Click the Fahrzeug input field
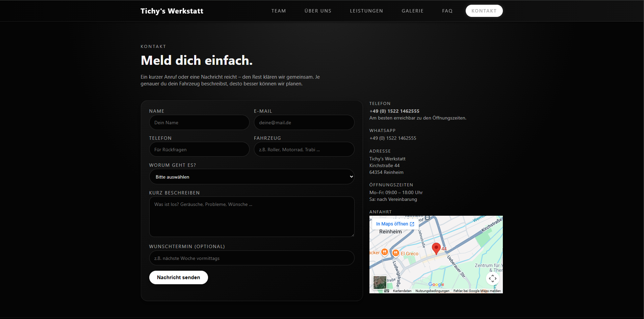Screen dimensions: 644x319 304,150
